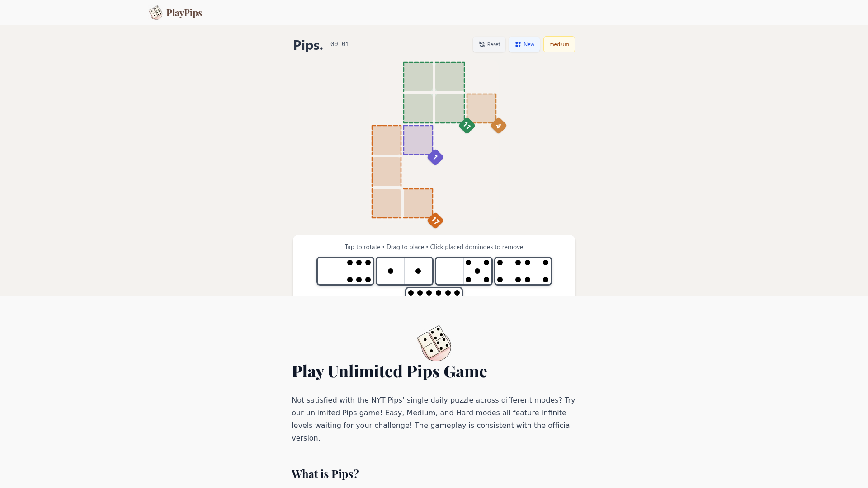Tap the four-four domino tile
868x488 pixels.
[x=523, y=271]
